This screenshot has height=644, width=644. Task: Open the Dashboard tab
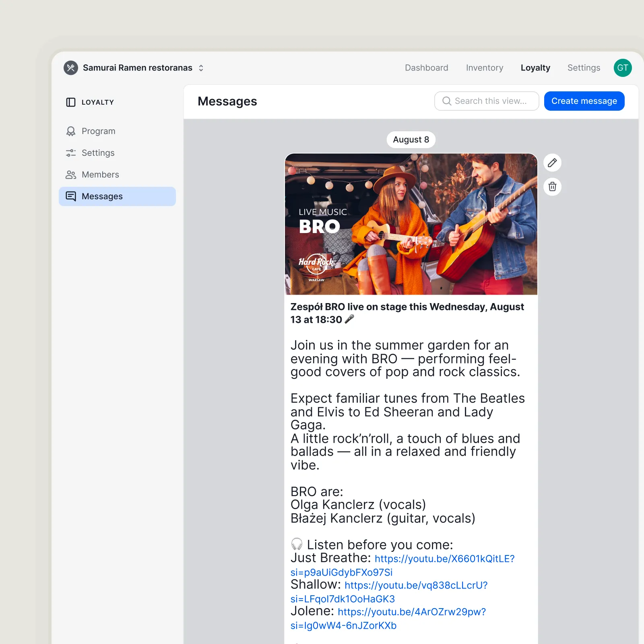coord(426,68)
